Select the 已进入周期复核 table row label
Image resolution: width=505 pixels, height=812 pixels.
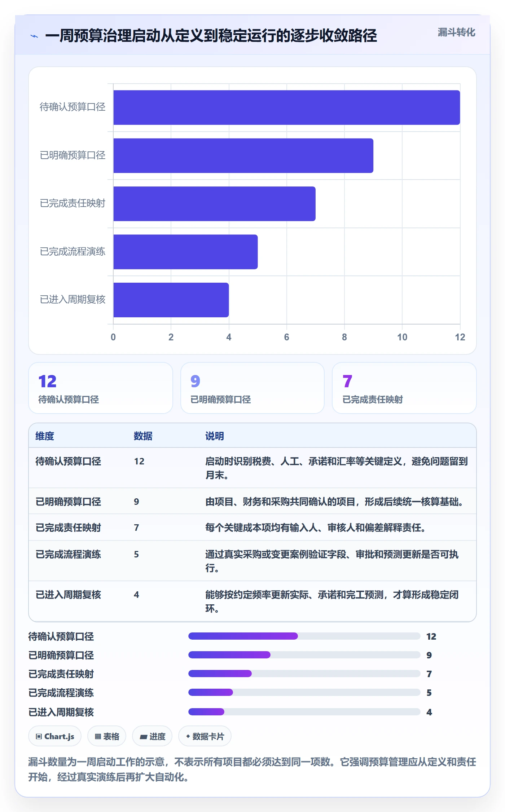(x=68, y=595)
